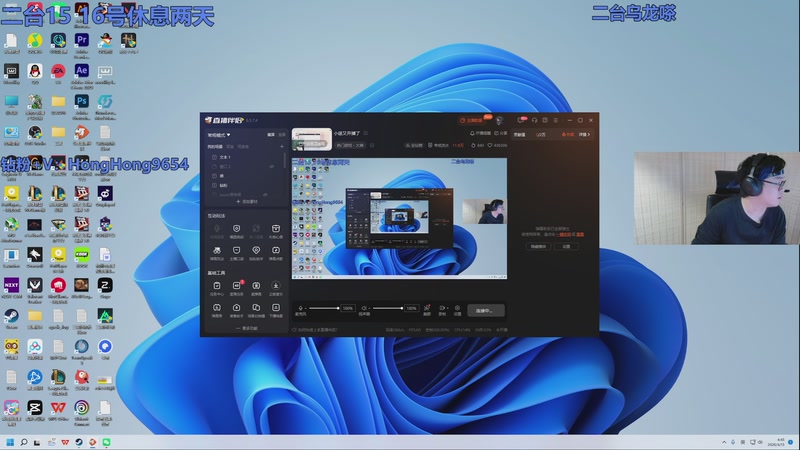This screenshot has height=450, width=800.
Task: Select the 我的场景 scene tab
Action: coord(217,146)
